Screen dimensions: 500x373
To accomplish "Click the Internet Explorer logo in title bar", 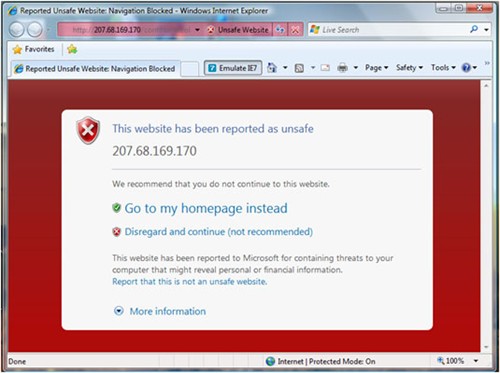I will 13,11.
